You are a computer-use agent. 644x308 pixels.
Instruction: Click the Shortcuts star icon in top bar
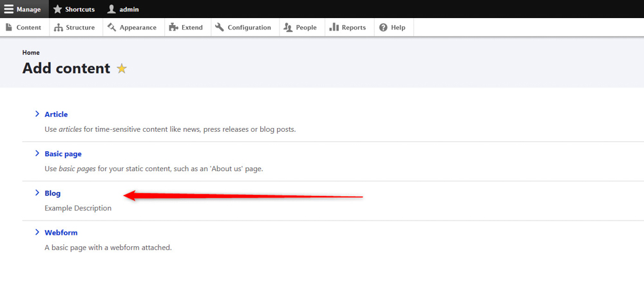57,9
